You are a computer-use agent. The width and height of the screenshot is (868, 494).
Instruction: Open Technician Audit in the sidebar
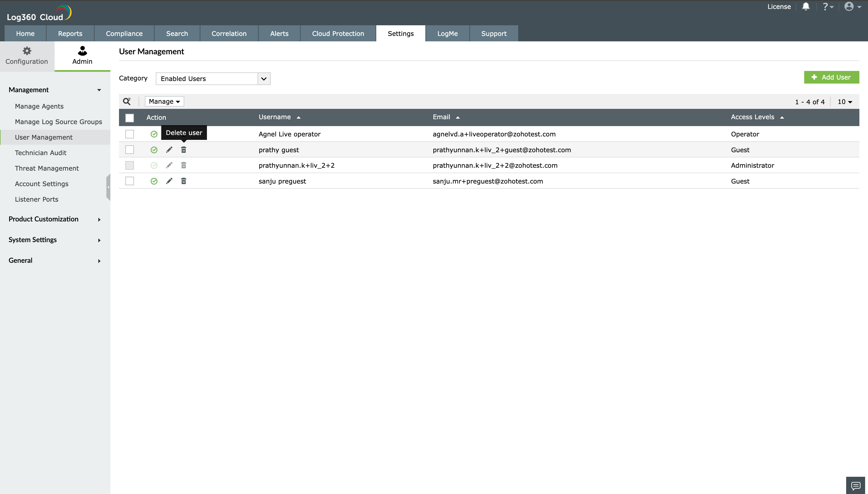[x=41, y=153]
